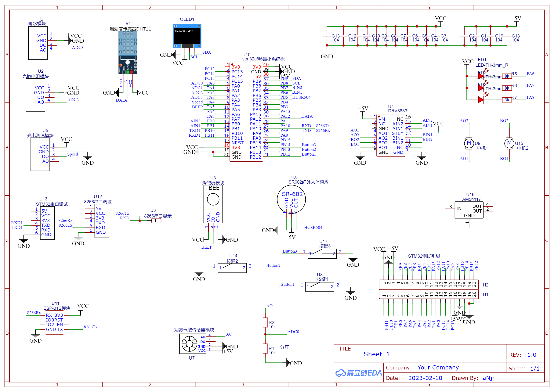Toggle switch symbol 按键3 U17

pos(322,254)
